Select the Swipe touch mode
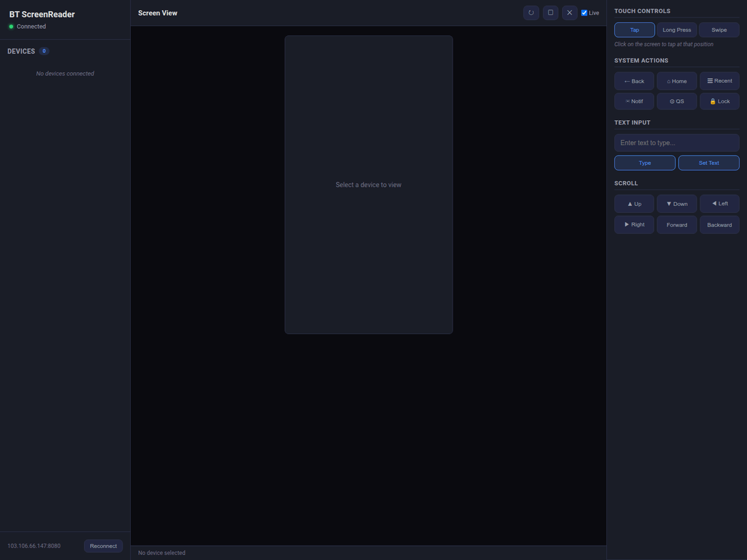Viewport: 747px width, 560px height. pos(719,30)
